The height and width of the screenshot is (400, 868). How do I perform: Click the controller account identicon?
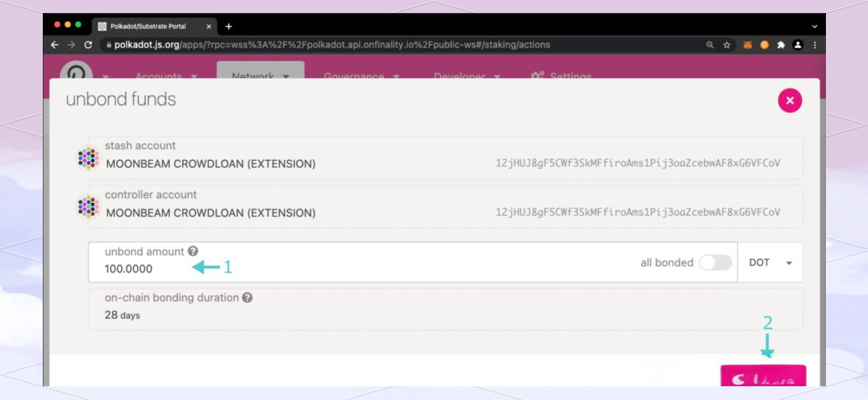coord(88,207)
